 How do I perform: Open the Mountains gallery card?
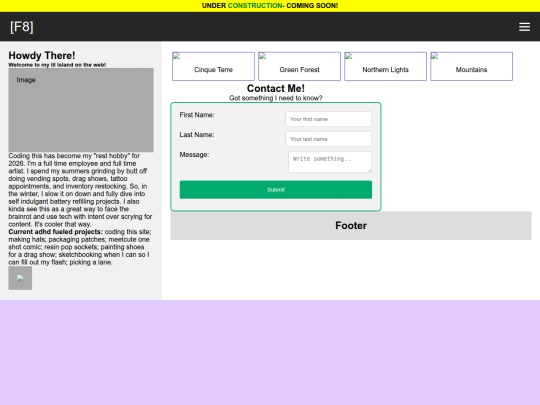tap(471, 66)
